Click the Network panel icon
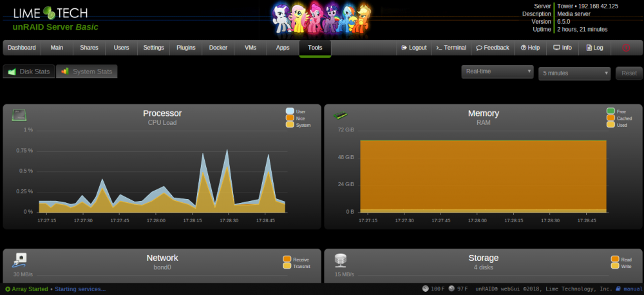Screen dimensions: 644x295 coord(19,260)
